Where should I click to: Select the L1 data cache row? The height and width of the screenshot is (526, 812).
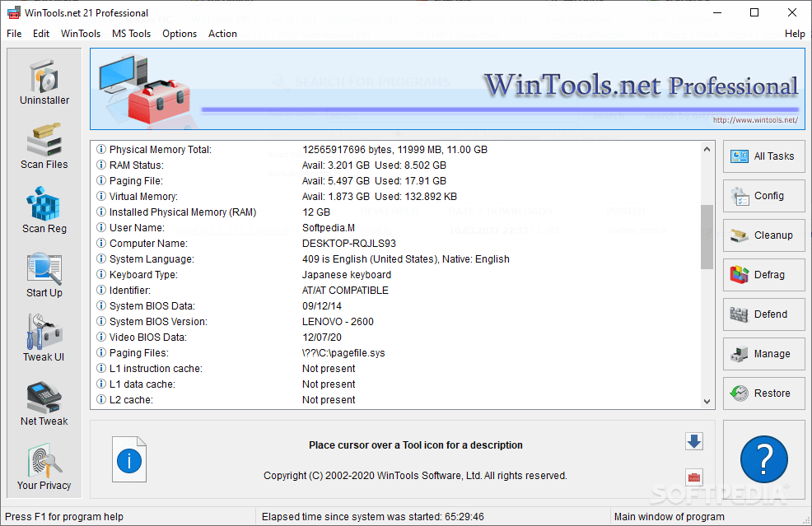tap(396, 384)
